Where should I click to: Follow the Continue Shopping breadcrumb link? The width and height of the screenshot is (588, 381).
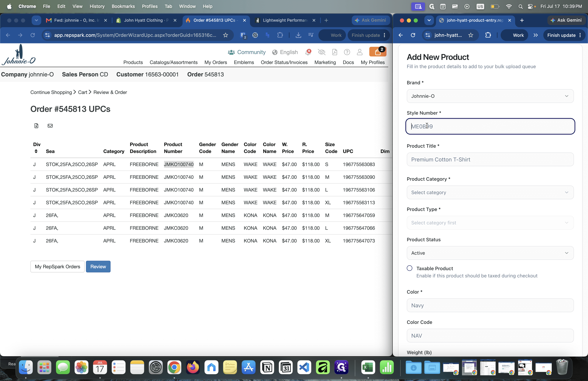tap(51, 92)
